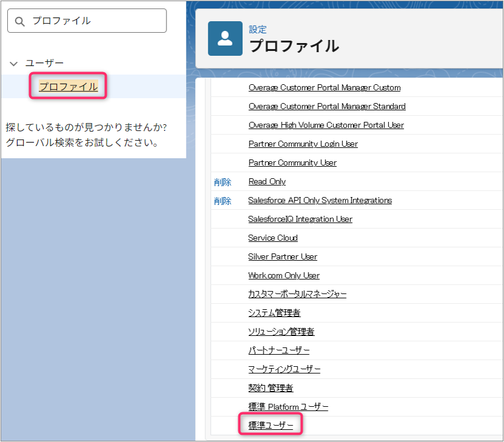Select プロファイル in the sidebar tree
The height and width of the screenshot is (442, 504).
coord(68,87)
